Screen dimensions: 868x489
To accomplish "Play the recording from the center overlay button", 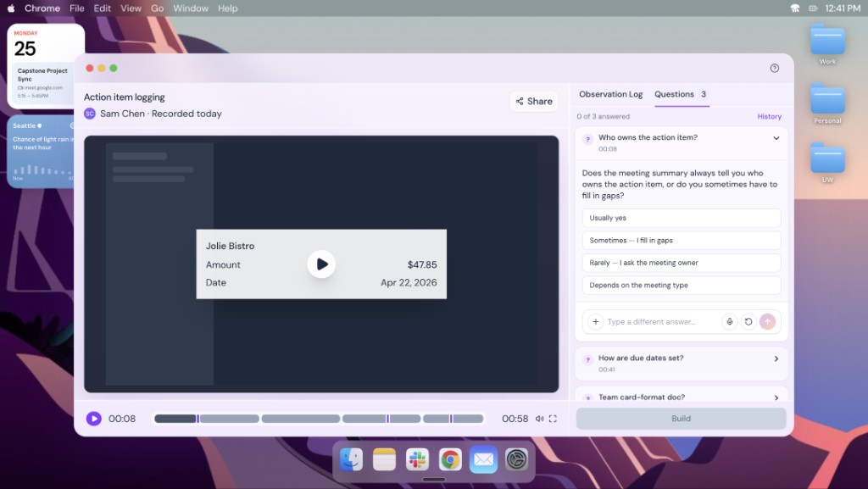I will [321, 264].
